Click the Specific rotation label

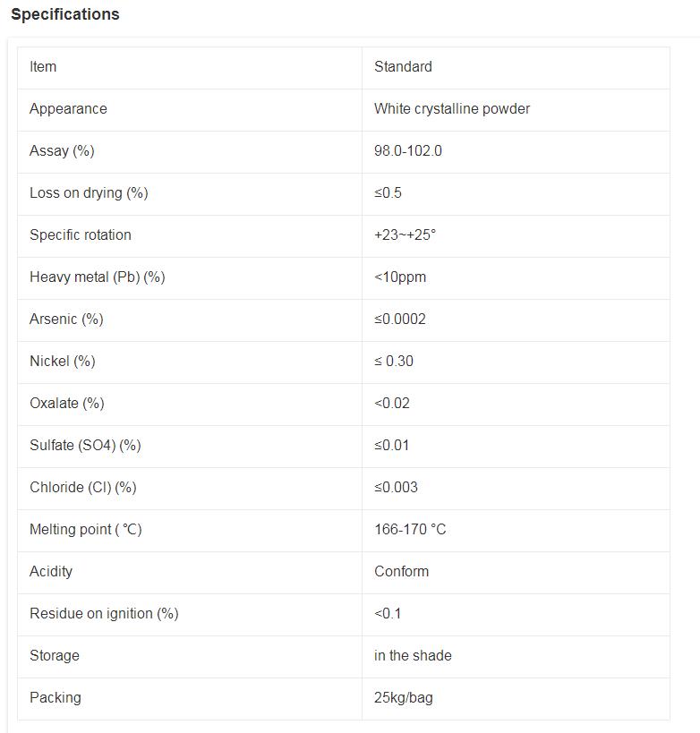(81, 234)
